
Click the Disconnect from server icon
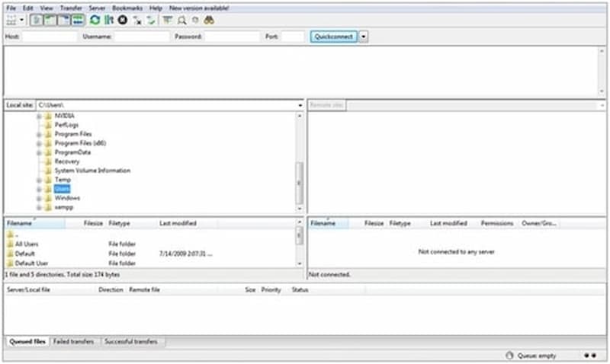[137, 21]
